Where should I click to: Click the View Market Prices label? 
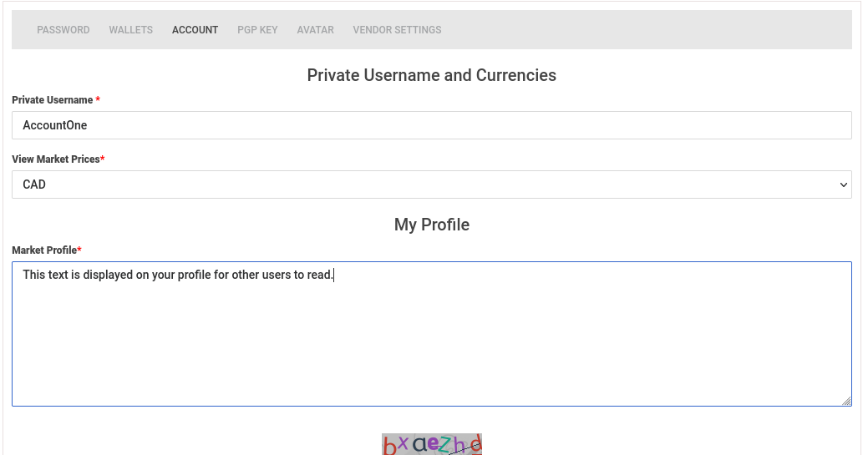pyautogui.click(x=55, y=159)
